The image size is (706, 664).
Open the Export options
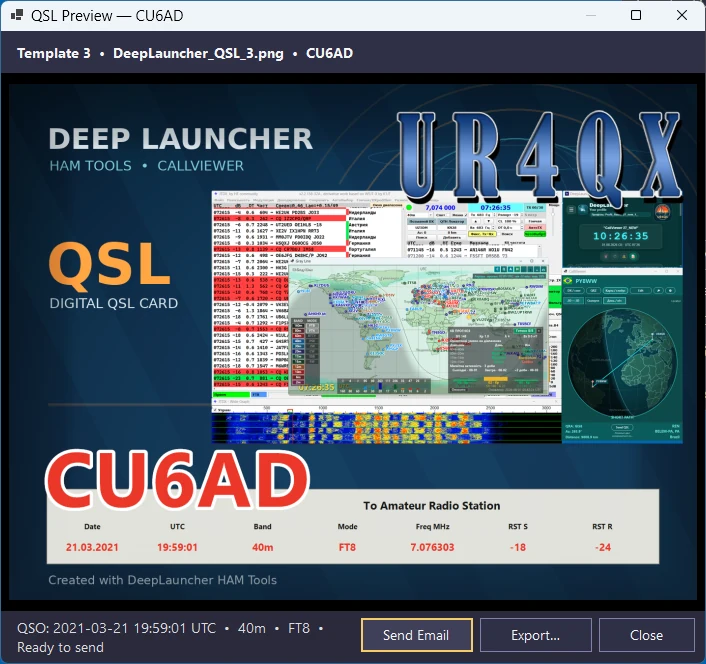[x=535, y=635]
